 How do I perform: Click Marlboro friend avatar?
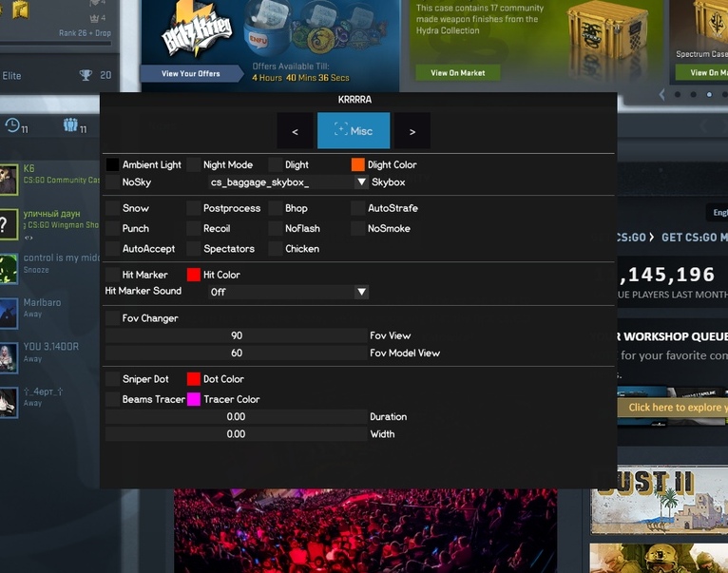[x=9, y=311]
